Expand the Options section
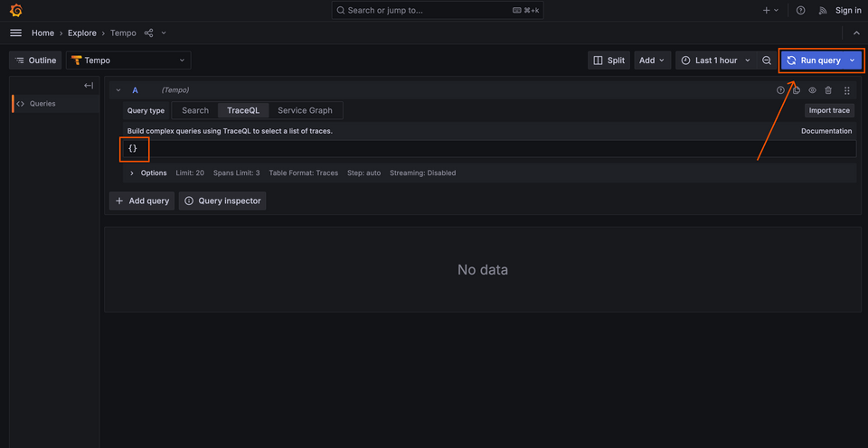The image size is (868, 448). click(x=132, y=173)
